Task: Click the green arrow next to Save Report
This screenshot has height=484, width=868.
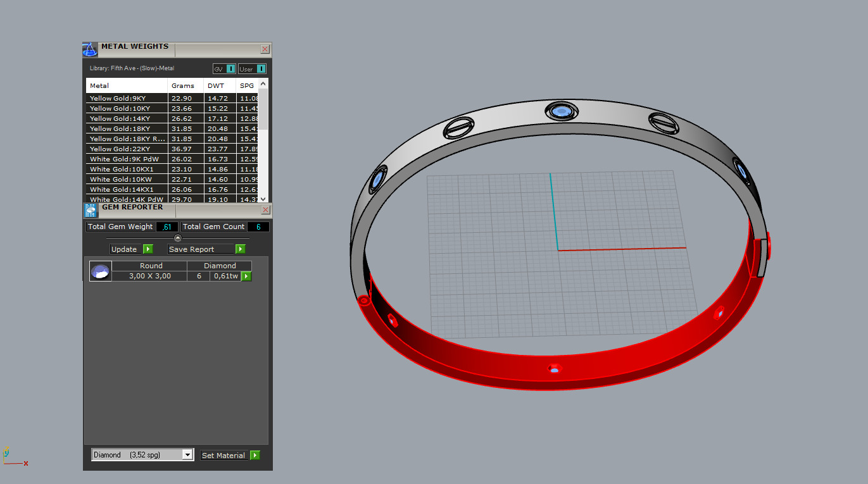Action: [240, 249]
